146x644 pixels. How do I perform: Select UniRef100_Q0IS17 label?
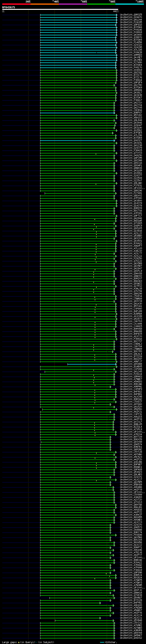point(131,422)
